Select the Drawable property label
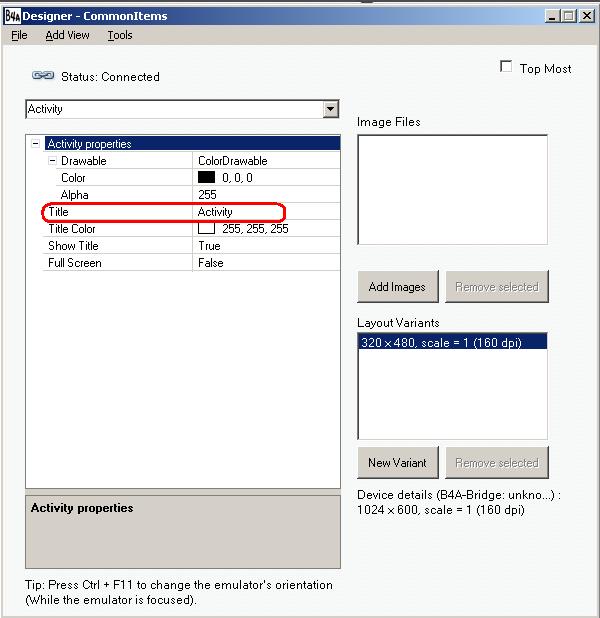Viewport: 600px width, 618px height. (x=84, y=161)
